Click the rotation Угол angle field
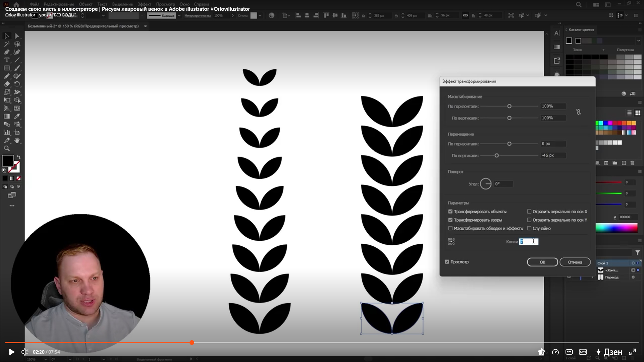 point(503,184)
